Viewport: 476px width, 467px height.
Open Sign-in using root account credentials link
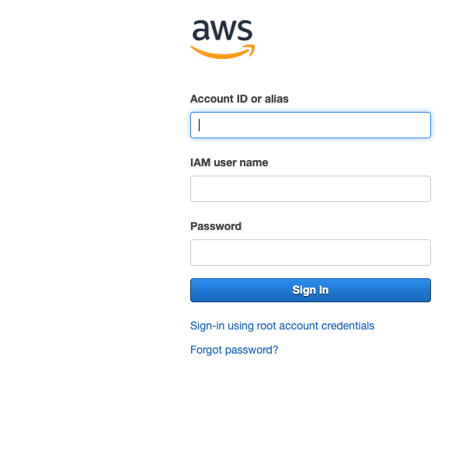click(x=282, y=326)
